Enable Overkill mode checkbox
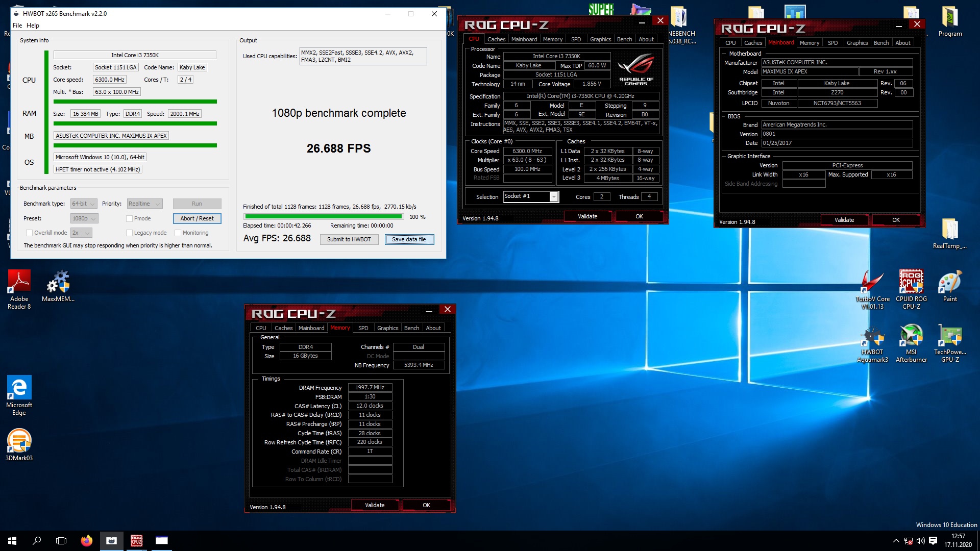Screen dimensions: 980x551 [30, 233]
